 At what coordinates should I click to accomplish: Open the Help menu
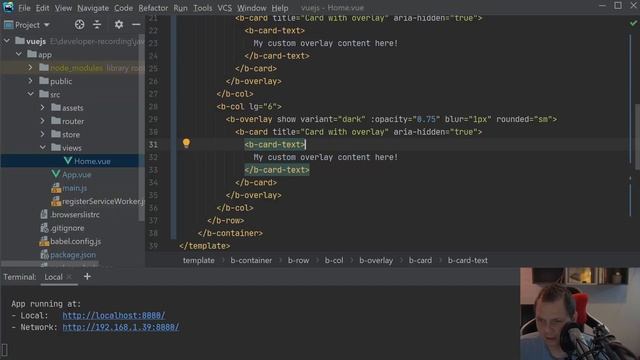click(x=280, y=8)
